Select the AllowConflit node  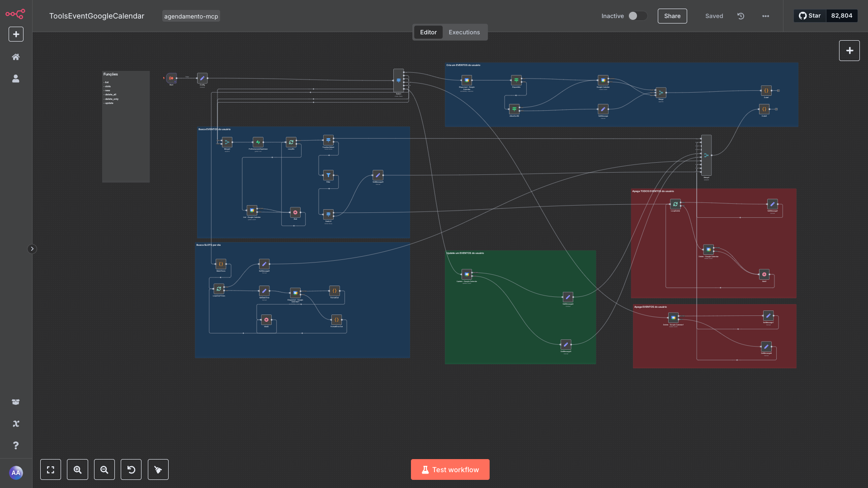click(514, 109)
